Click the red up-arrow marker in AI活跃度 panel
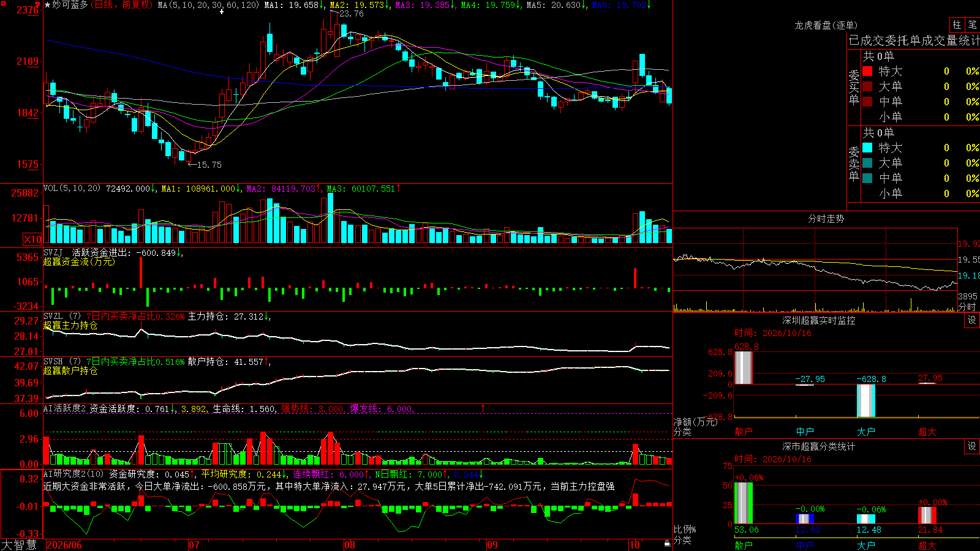 click(x=483, y=408)
